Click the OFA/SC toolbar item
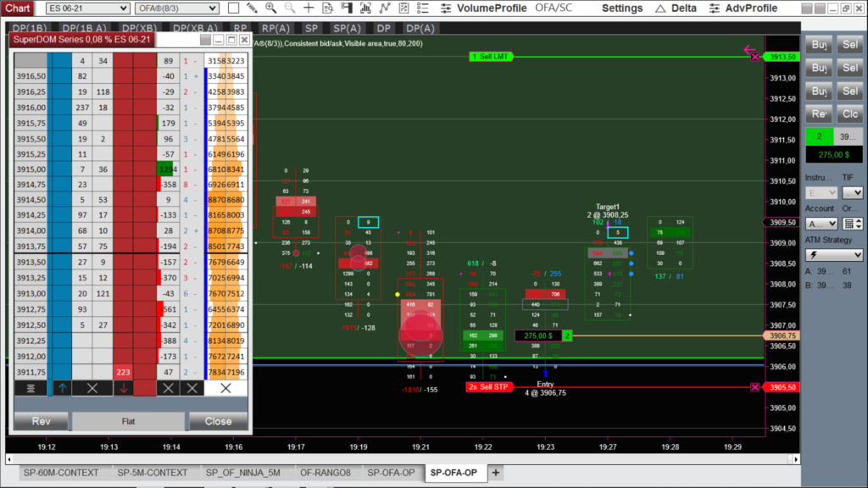 coord(554,8)
